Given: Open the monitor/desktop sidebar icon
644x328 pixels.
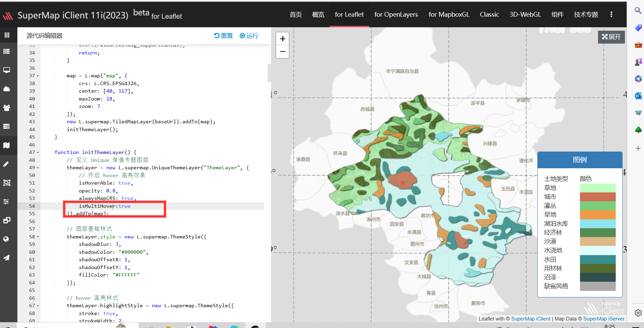Looking at the screenshot, I should tap(6, 70).
